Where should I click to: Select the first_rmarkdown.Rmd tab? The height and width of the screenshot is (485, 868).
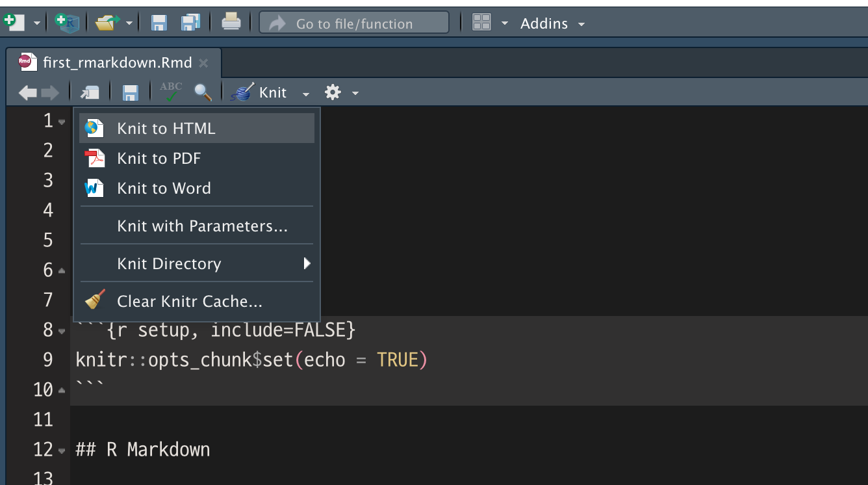pyautogui.click(x=114, y=62)
